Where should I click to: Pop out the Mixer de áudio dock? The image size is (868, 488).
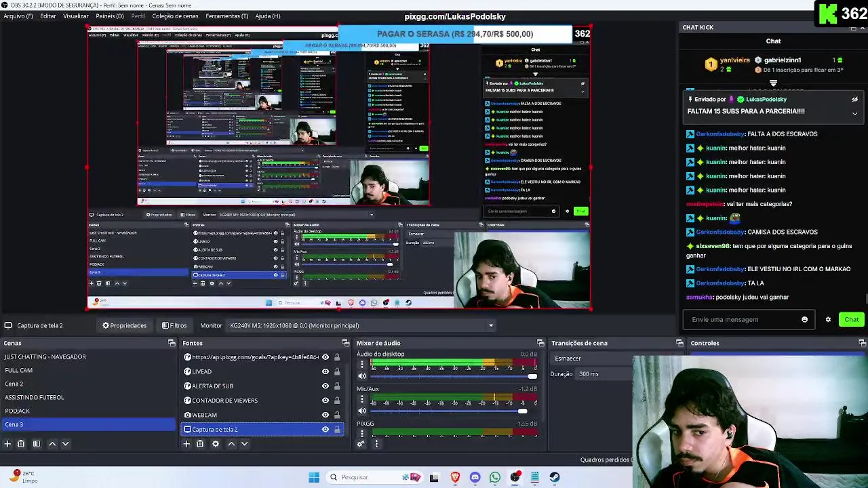click(540, 343)
